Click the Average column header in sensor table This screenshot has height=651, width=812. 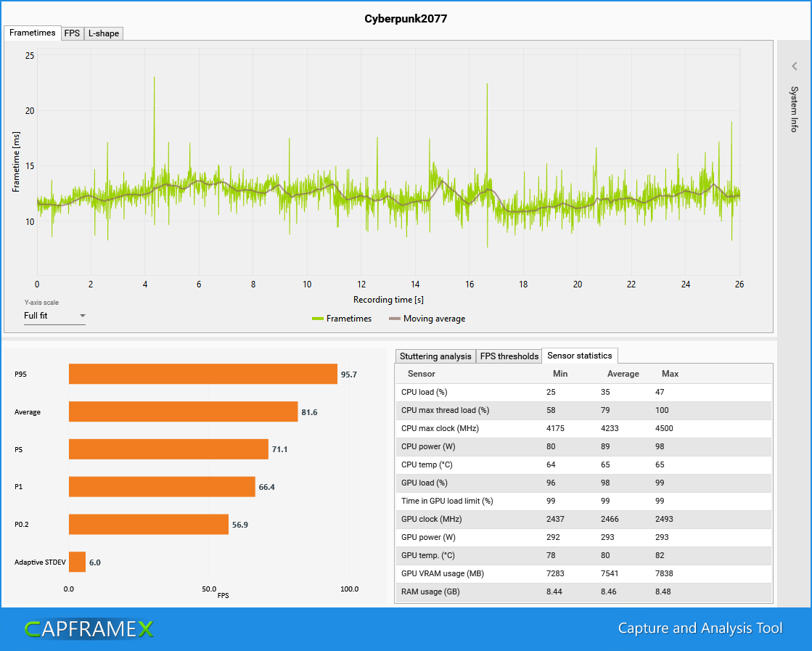click(623, 374)
